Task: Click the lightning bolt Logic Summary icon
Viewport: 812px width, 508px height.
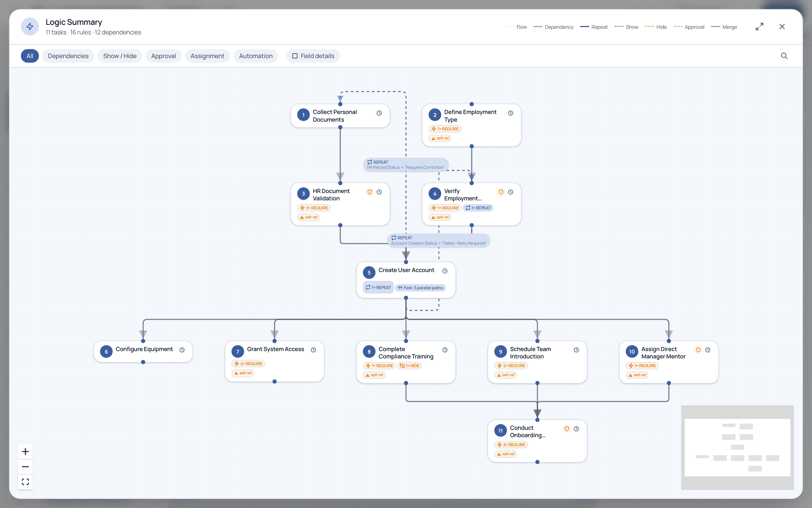Action: click(x=30, y=27)
